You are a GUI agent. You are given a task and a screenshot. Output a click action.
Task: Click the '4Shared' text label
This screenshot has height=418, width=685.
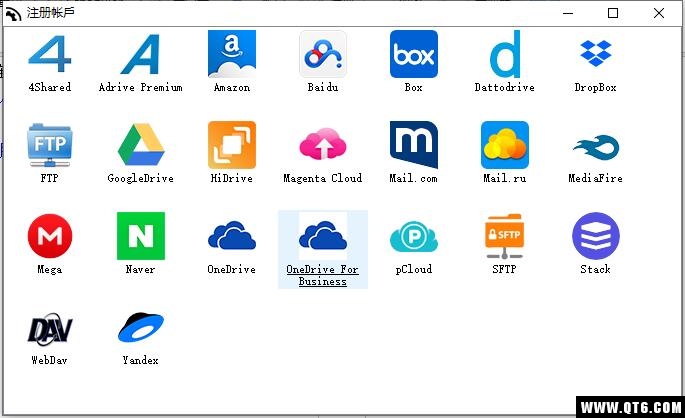pyautogui.click(x=49, y=87)
